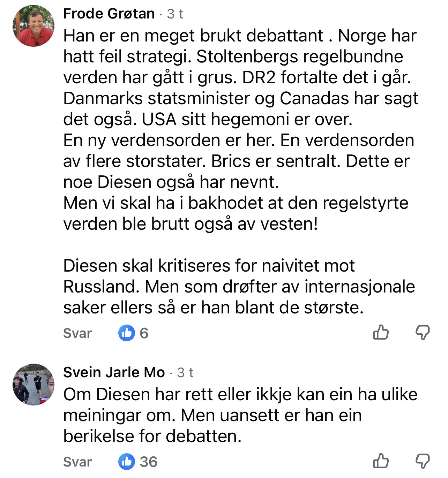Click thumbs down on Svein Jarle Mo's comment
This screenshot has height=478, width=448.
(x=422, y=461)
